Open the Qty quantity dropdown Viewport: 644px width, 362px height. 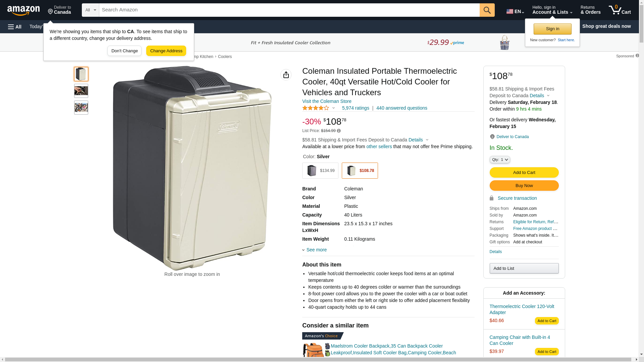(x=499, y=160)
